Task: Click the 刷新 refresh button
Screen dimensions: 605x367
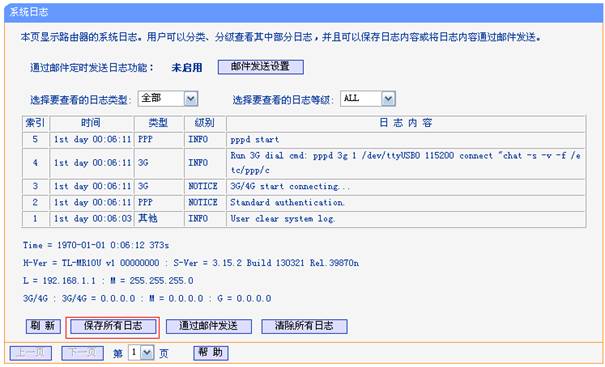Action: point(43,326)
